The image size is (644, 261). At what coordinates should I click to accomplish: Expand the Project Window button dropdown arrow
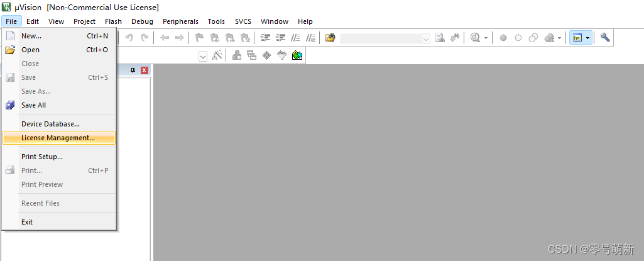point(589,38)
